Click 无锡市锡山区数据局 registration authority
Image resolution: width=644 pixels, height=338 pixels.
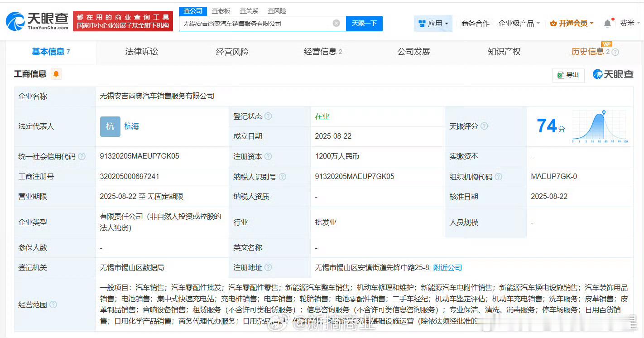click(x=132, y=268)
